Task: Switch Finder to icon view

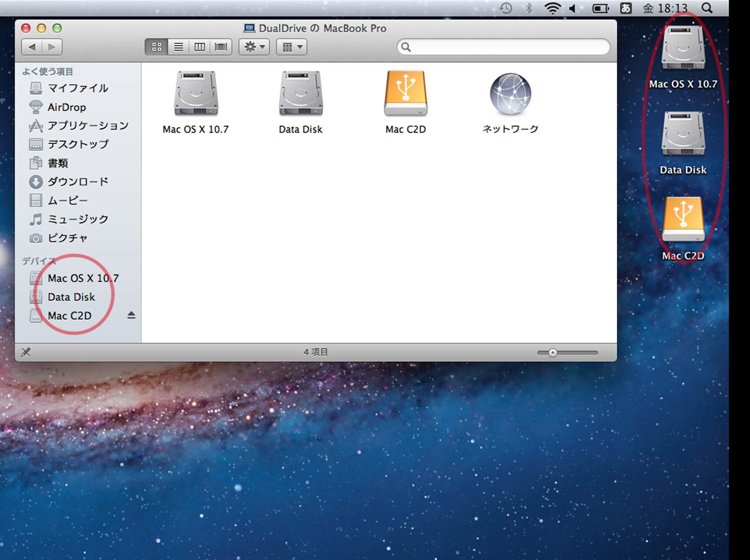Action: coord(157,47)
